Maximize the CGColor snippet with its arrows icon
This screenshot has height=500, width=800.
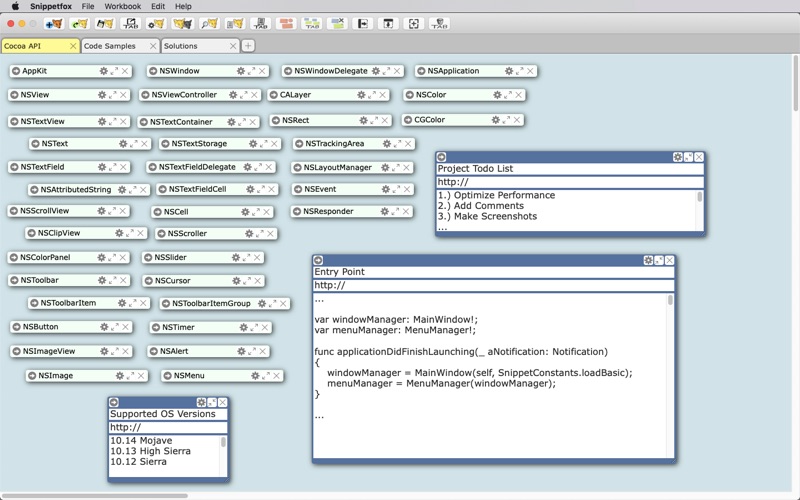click(x=506, y=120)
